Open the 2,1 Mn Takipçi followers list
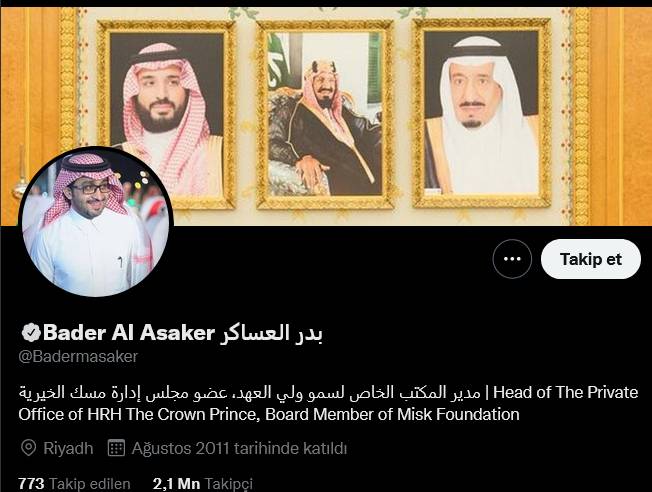 [x=203, y=484]
